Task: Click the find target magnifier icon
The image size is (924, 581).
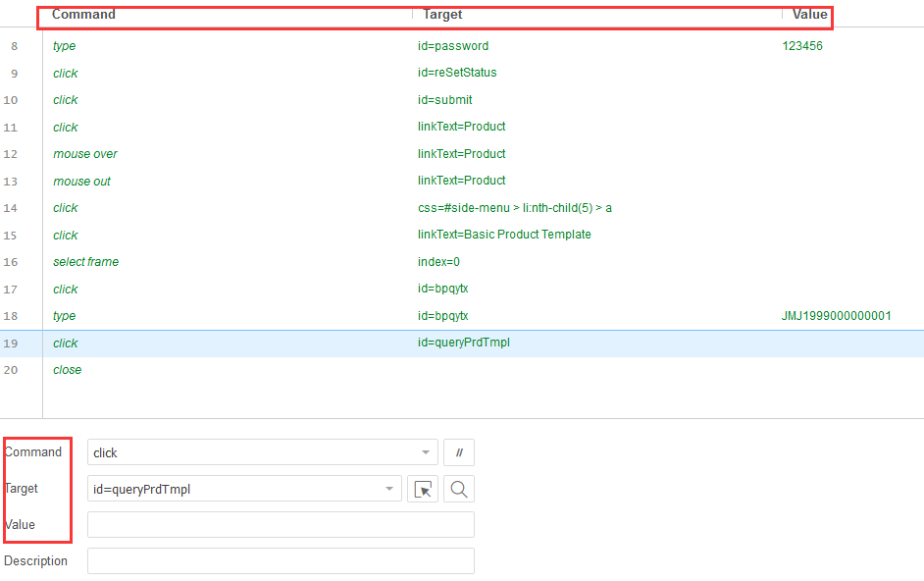Action: point(459,489)
